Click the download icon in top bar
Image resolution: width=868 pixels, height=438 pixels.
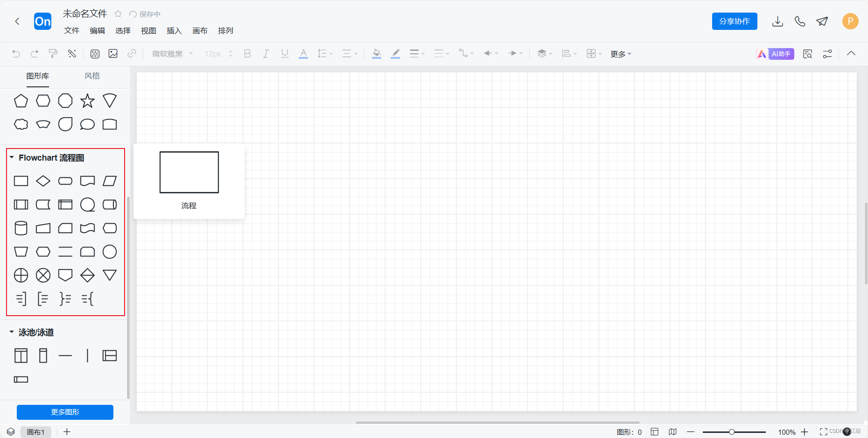tap(777, 21)
